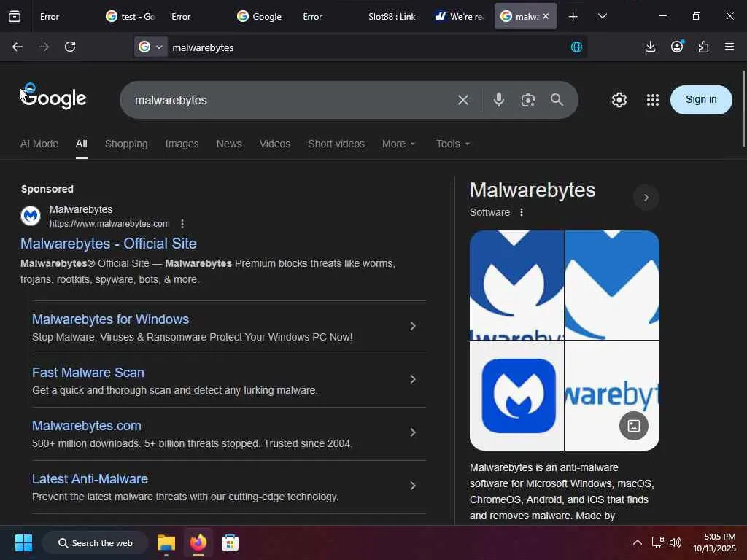Open the Google apps grid
747x560 pixels.
coord(653,100)
